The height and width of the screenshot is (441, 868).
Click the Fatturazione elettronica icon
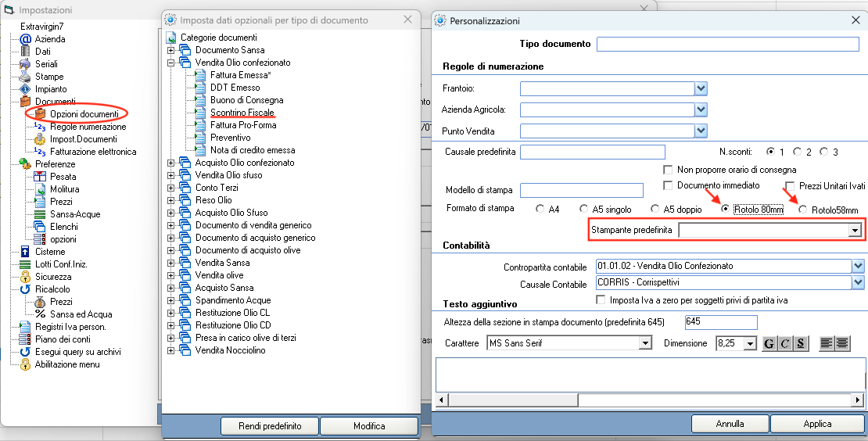41,152
